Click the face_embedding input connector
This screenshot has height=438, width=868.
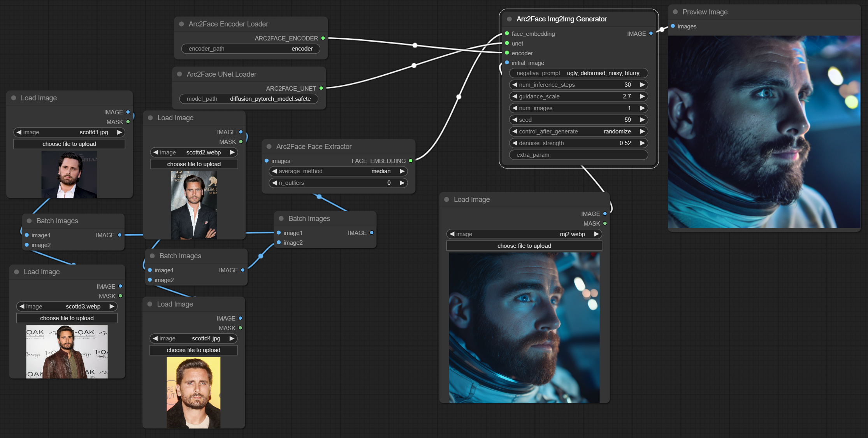507,33
